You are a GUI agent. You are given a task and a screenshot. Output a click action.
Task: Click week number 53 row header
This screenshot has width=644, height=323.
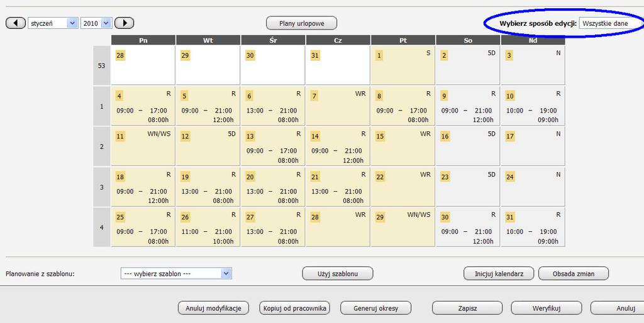(x=101, y=65)
